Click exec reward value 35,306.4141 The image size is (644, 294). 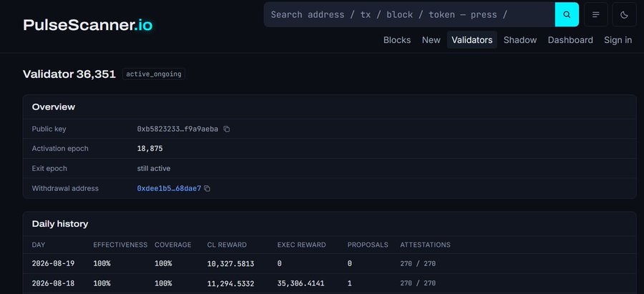pos(301,283)
